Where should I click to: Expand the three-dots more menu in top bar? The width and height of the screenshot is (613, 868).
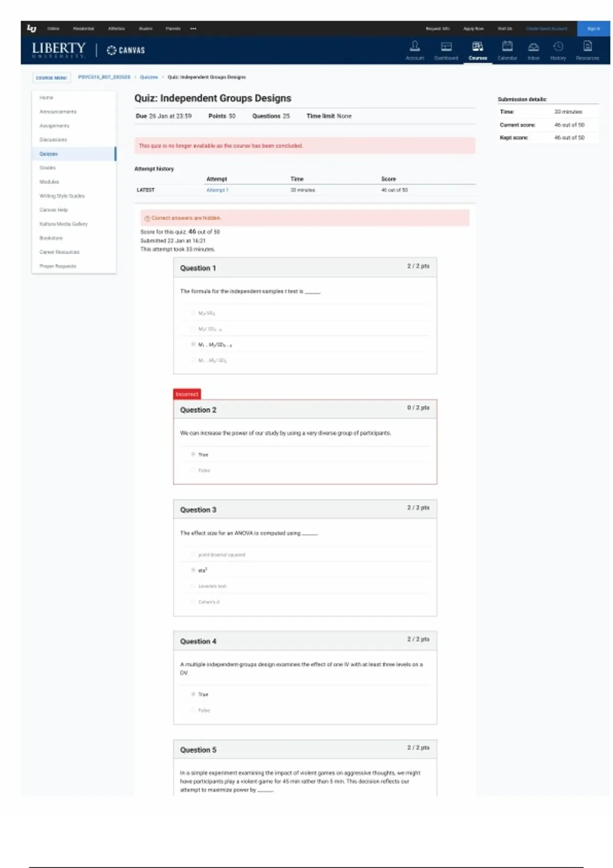(193, 29)
